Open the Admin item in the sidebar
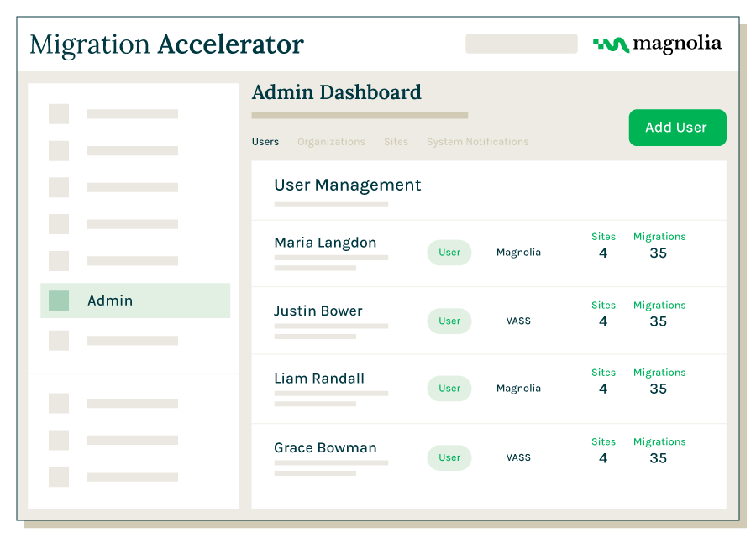756x538 pixels. 110,300
